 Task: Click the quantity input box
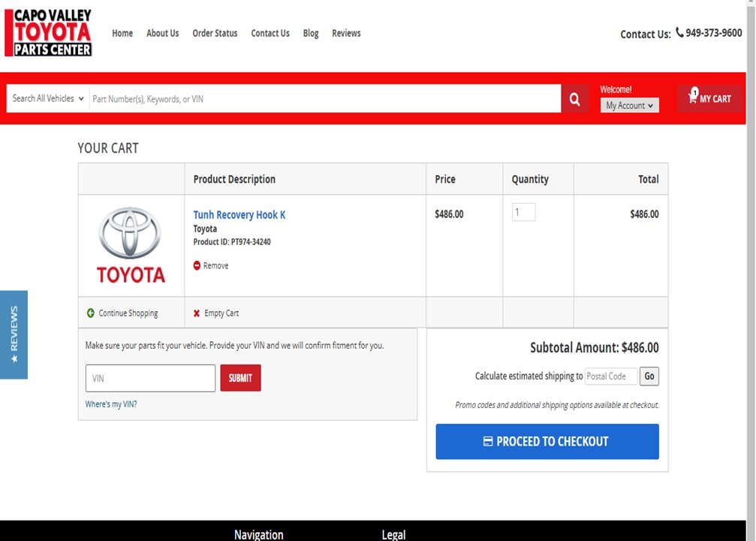(523, 213)
